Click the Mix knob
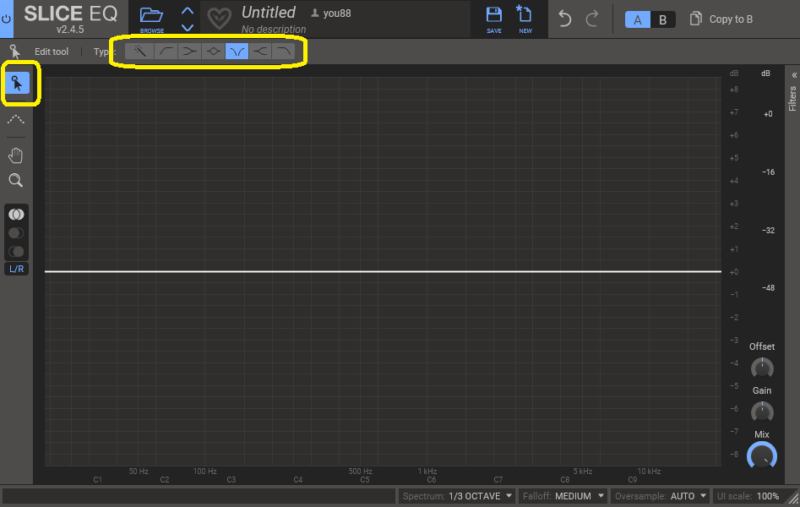800x507 pixels. pos(762,457)
